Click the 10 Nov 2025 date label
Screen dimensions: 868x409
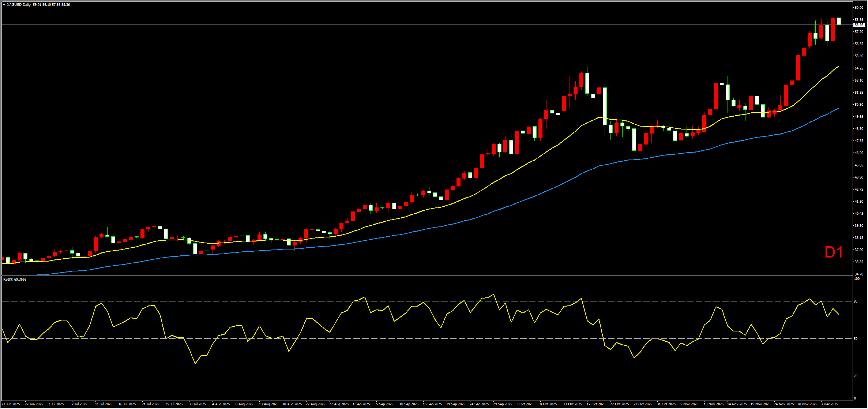pos(714,404)
